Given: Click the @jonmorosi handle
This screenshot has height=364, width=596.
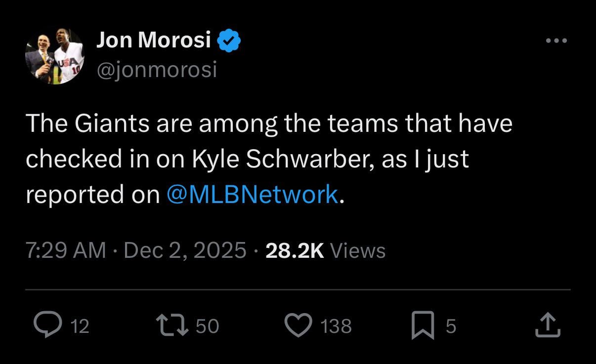Looking at the screenshot, I should [157, 70].
